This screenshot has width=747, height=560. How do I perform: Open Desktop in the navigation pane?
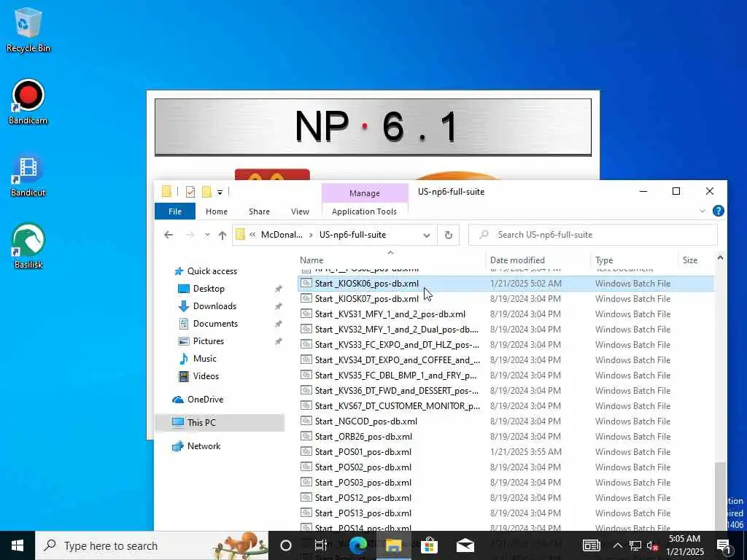pyautogui.click(x=209, y=289)
